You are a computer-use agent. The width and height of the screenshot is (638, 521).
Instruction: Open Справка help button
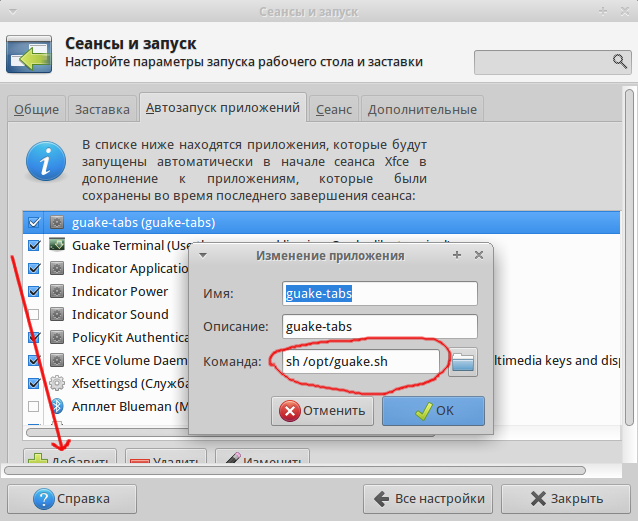pyautogui.click(x=70, y=498)
